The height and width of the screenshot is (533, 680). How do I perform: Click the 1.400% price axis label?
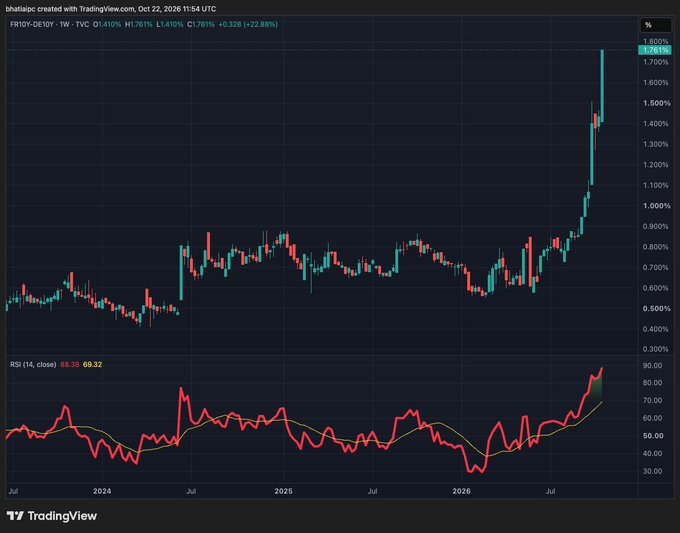coord(656,124)
